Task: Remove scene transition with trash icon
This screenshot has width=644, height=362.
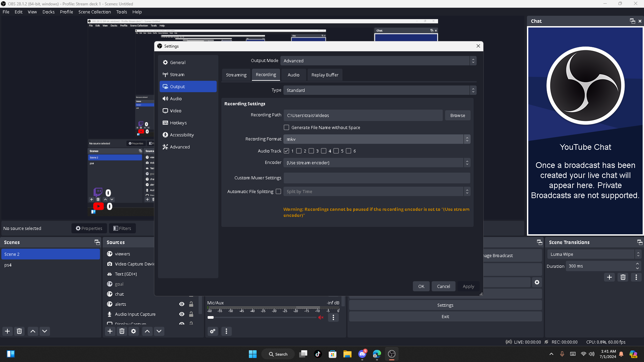Action: (623, 277)
